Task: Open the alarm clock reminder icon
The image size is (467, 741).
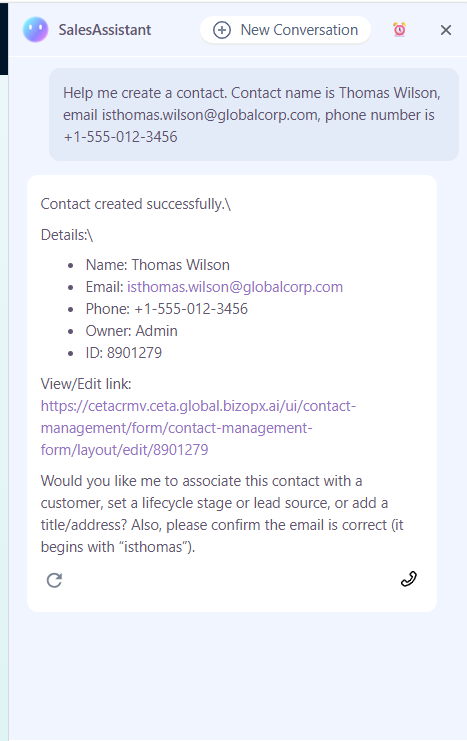Action: click(x=400, y=30)
